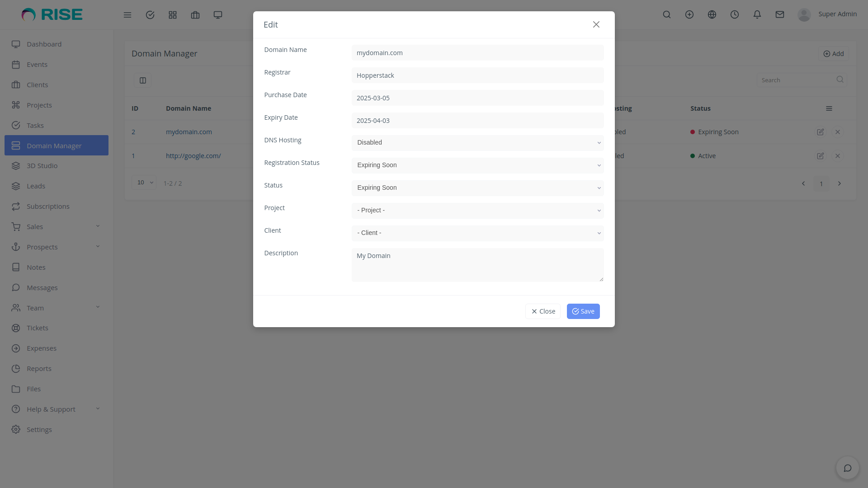The width and height of the screenshot is (868, 488).
Task: Open the language globe icon
Action: point(712,14)
